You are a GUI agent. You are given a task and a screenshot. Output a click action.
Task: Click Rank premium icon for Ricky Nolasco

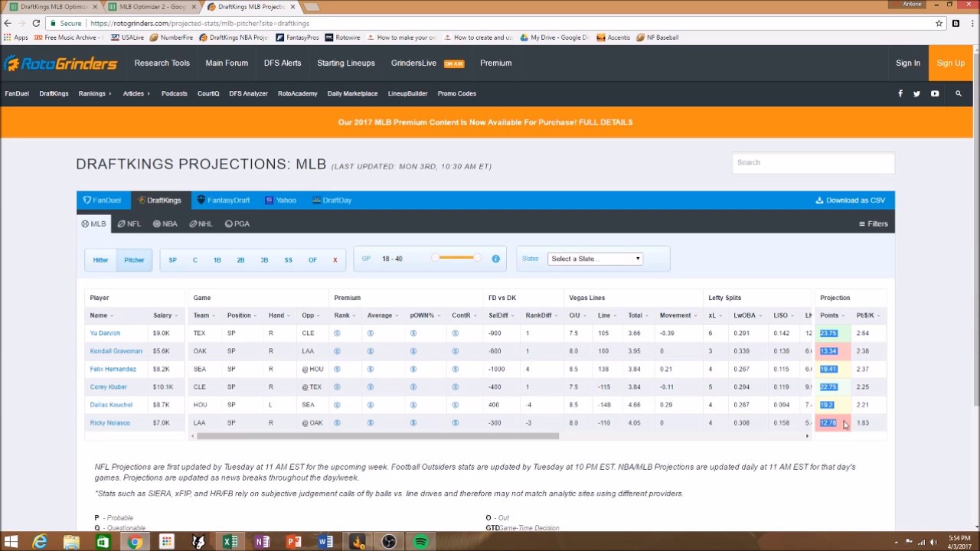pyautogui.click(x=337, y=422)
